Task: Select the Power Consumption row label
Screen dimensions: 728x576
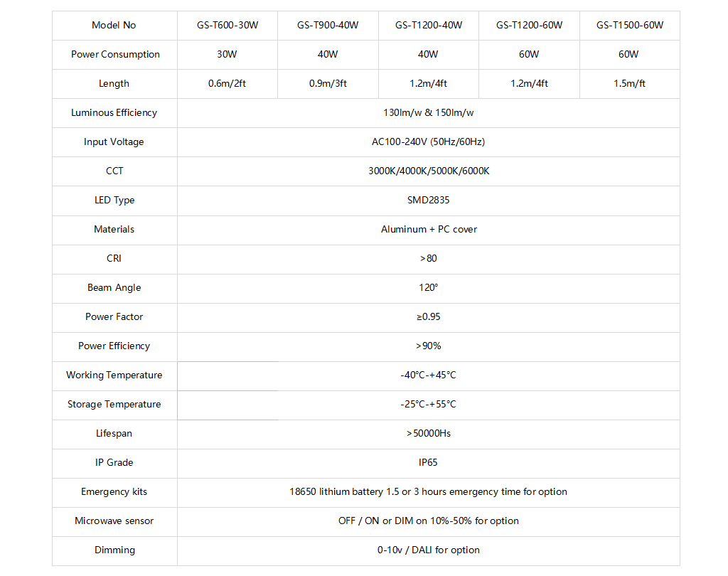Action: point(114,54)
